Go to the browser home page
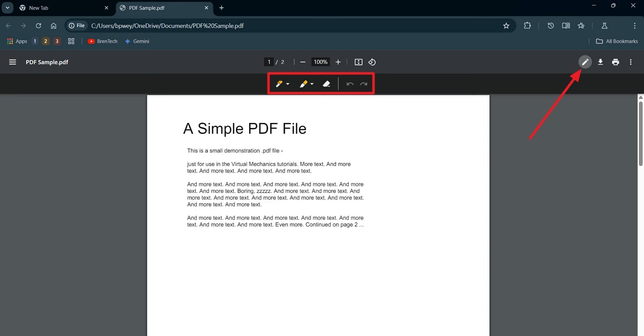Image resolution: width=644 pixels, height=336 pixels. point(54,26)
